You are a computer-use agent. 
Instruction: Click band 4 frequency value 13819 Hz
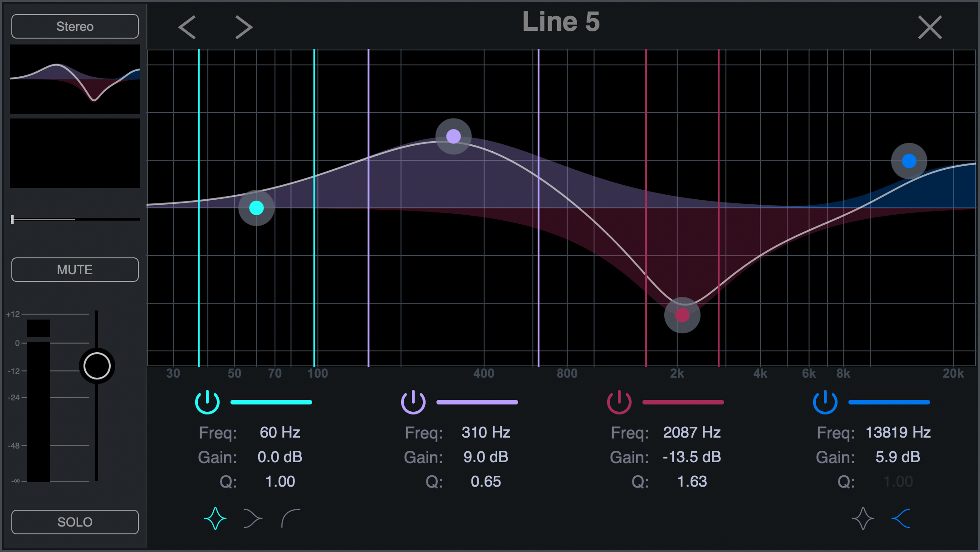[x=898, y=433]
